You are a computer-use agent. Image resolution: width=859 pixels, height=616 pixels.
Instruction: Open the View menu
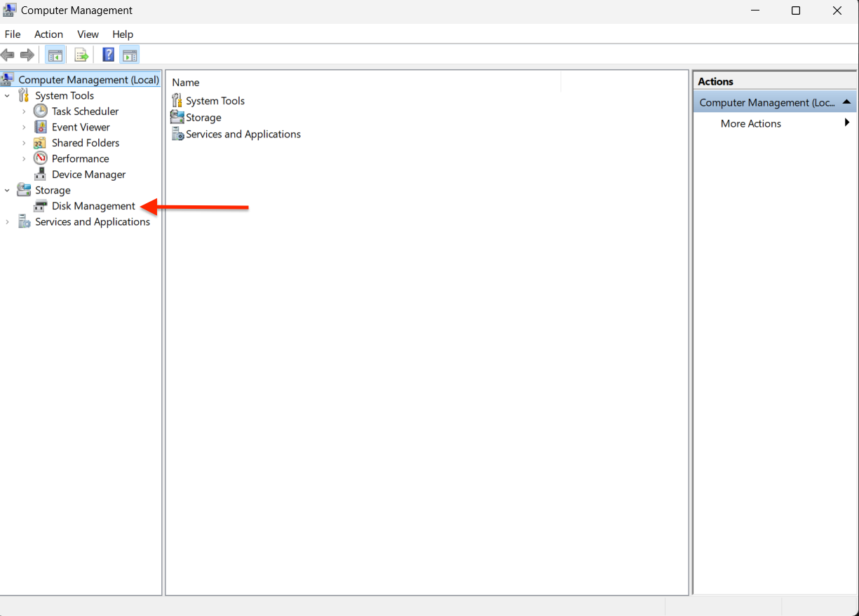click(88, 34)
